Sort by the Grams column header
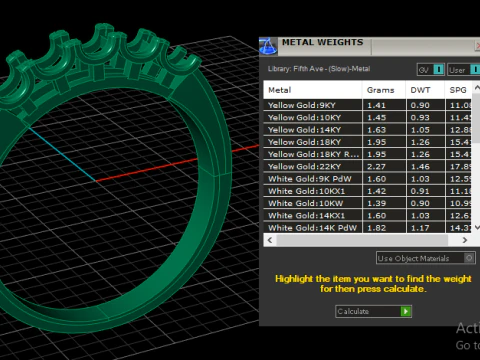The image size is (480, 360). click(384, 90)
